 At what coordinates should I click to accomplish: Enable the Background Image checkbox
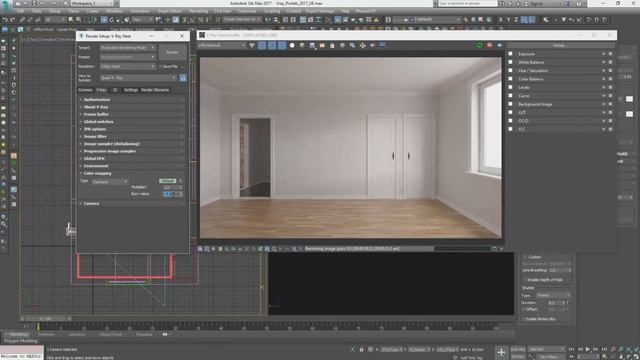(510, 104)
